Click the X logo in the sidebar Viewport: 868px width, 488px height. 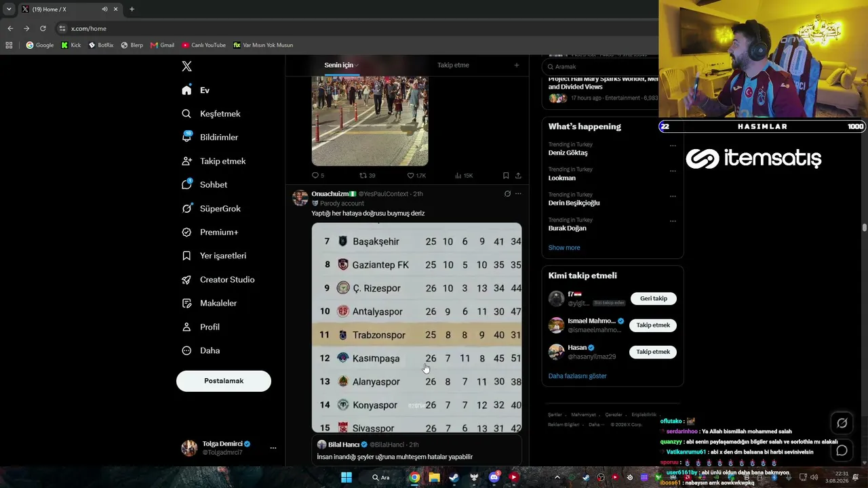coord(187,66)
